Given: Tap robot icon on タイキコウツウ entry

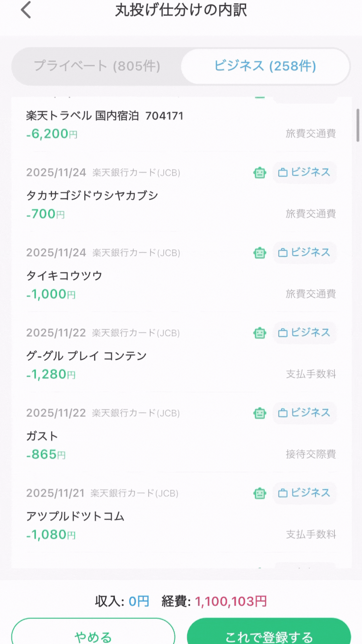Looking at the screenshot, I should 260,253.
